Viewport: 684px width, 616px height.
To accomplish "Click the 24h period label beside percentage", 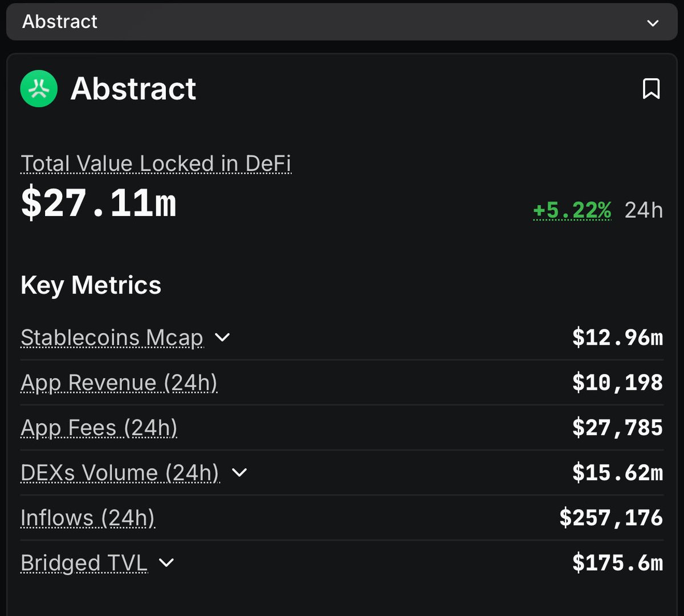I will click(644, 210).
